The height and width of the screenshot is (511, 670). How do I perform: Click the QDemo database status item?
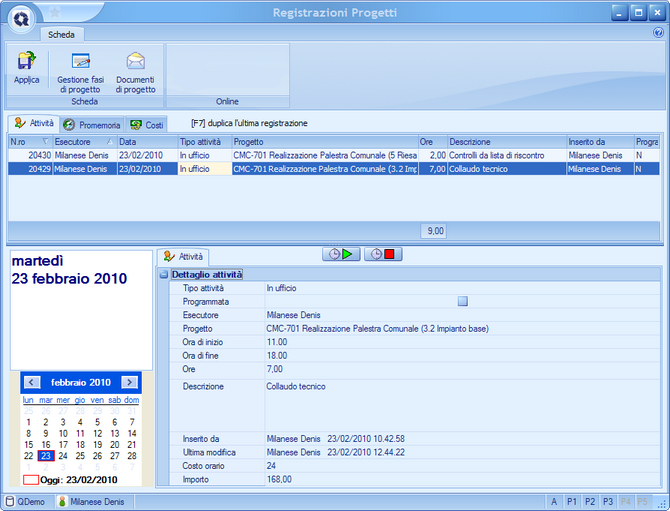(26, 502)
